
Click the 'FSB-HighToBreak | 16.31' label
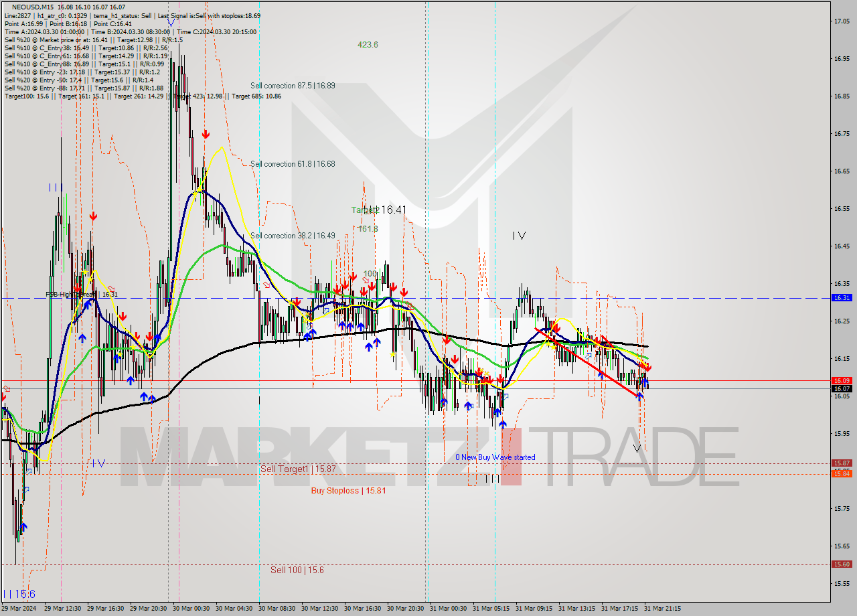[x=82, y=294]
